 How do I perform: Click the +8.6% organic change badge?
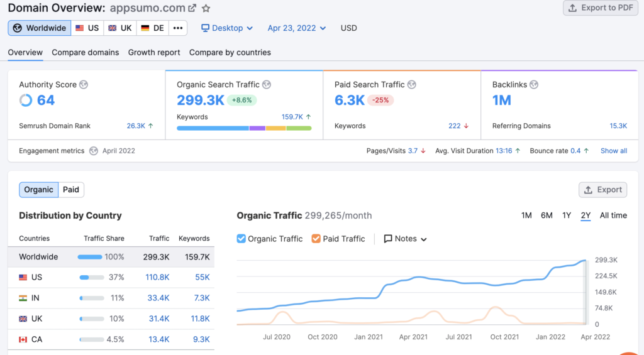(241, 100)
